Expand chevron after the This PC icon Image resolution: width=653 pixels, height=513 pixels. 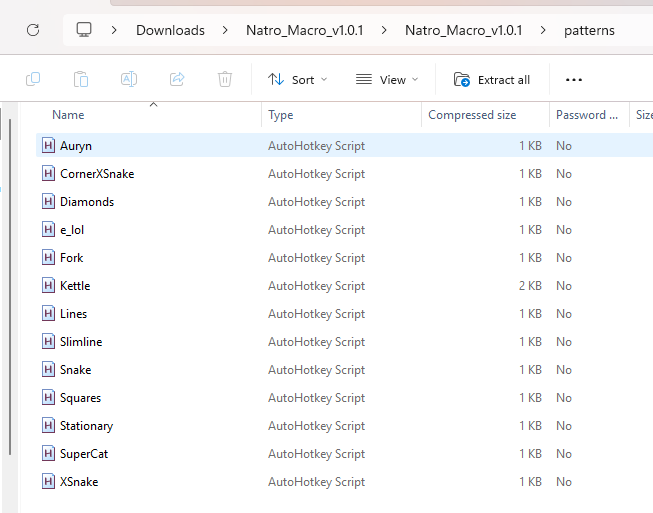[114, 30]
